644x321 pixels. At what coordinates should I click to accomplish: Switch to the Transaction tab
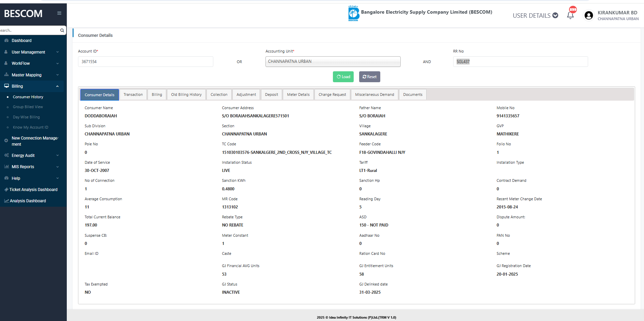pyautogui.click(x=133, y=94)
